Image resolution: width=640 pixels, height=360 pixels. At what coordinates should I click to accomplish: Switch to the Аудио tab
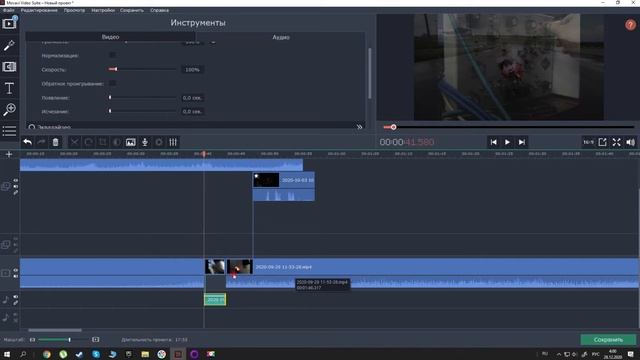[281, 37]
